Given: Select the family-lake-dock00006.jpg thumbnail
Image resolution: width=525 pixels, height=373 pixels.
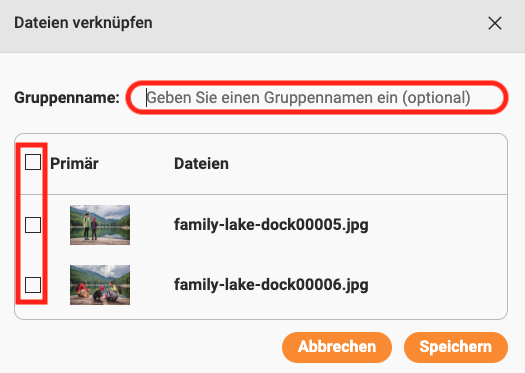Looking at the screenshot, I should click(x=100, y=285).
